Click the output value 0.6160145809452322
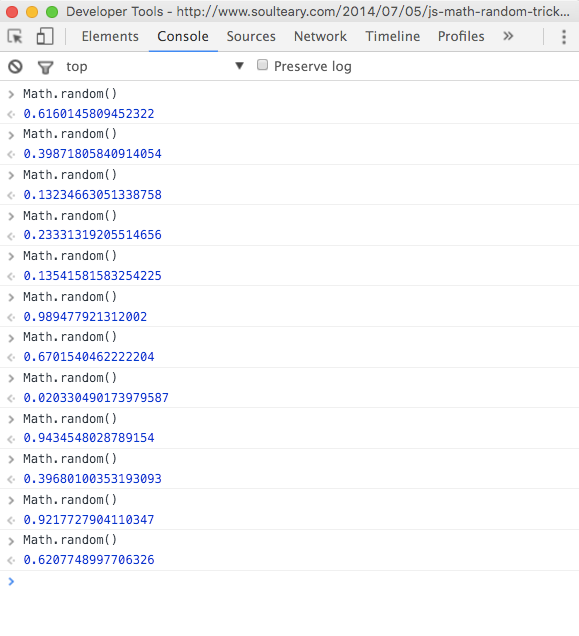 point(89,114)
